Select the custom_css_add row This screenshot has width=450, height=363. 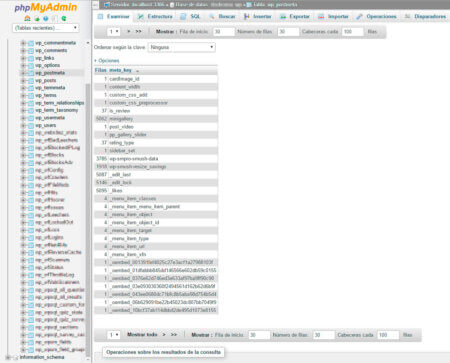[156, 95]
